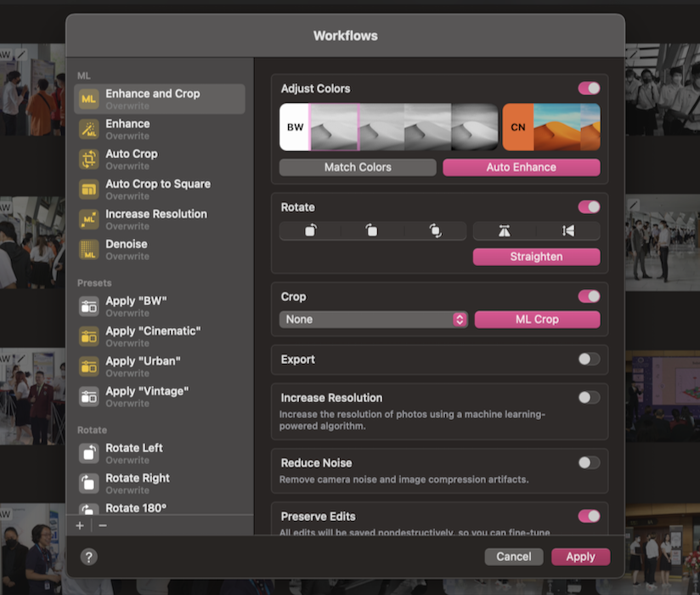Select the ML section header in sidebar
700x595 pixels.
point(83,76)
